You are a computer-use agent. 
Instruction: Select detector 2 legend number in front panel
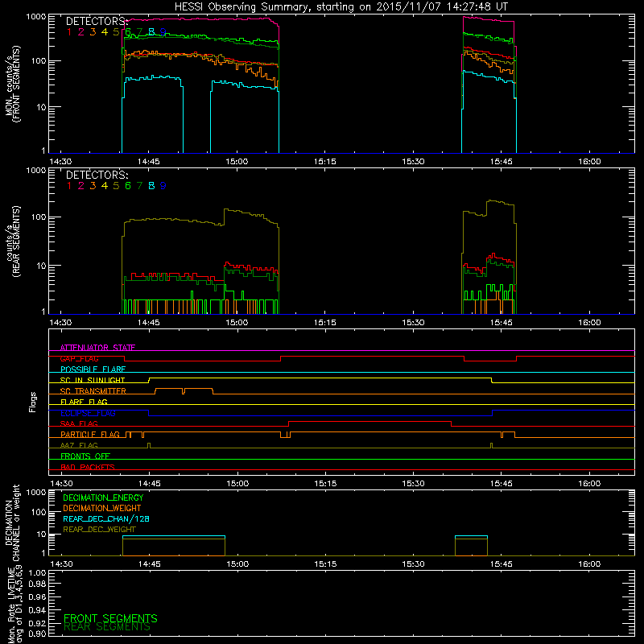tap(81, 32)
